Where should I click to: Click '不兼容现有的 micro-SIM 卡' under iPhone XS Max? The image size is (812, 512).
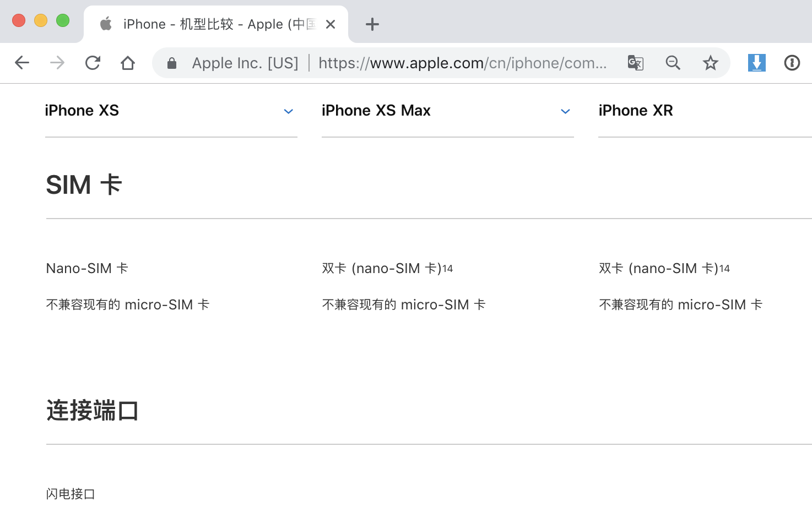[404, 305]
